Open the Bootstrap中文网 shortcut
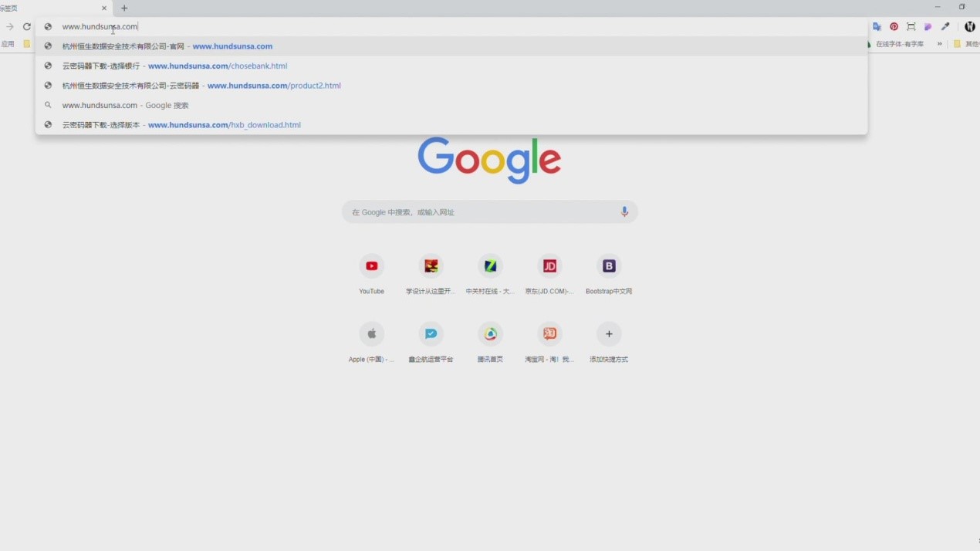Viewport: 980px width, 551px height. [x=609, y=266]
